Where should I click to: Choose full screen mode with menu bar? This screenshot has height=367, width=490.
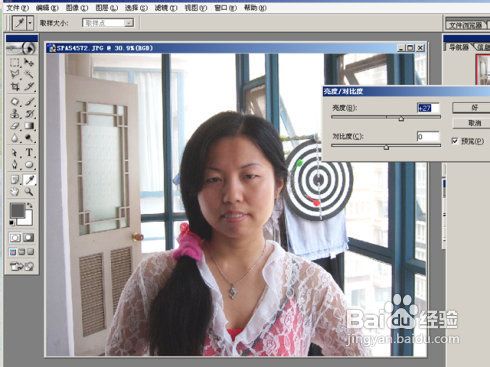[22, 252]
